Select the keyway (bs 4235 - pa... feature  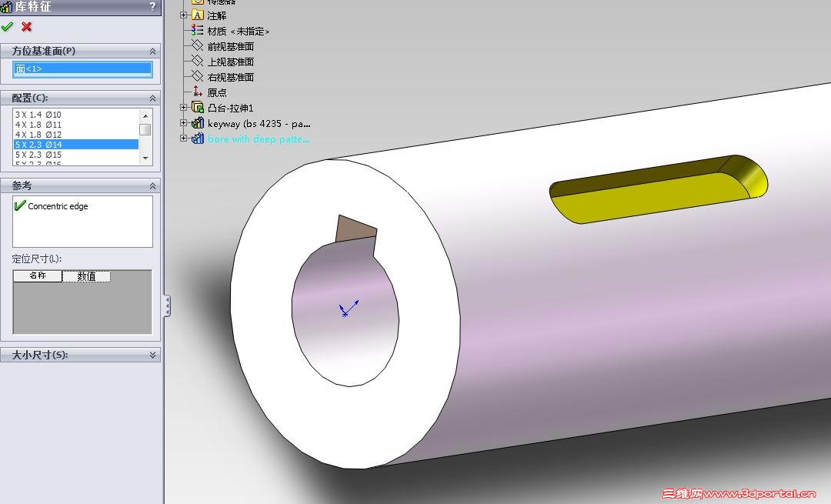(x=259, y=123)
